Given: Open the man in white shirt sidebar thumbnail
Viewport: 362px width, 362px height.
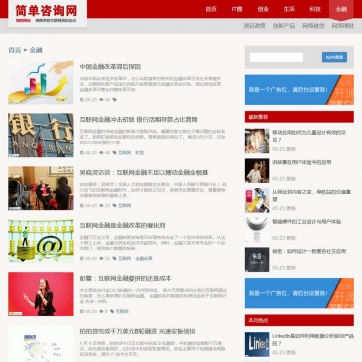Looking at the screenshot, I should click(257, 171).
